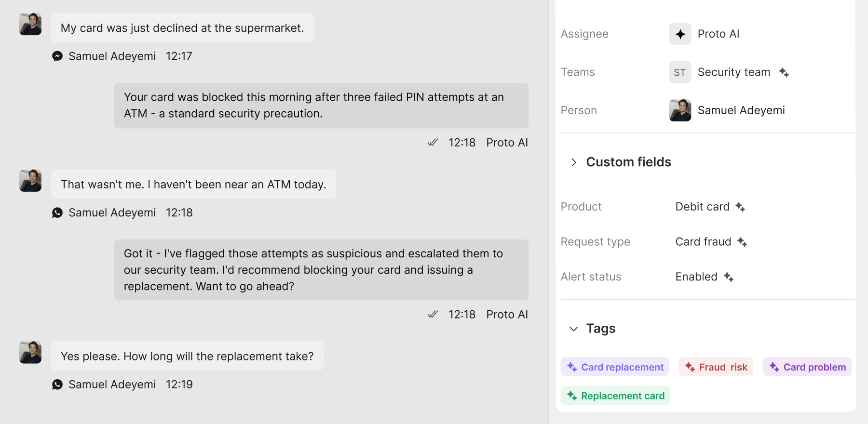The width and height of the screenshot is (868, 424).
Task: Select the red Fraud risk tag
Action: [716, 367]
